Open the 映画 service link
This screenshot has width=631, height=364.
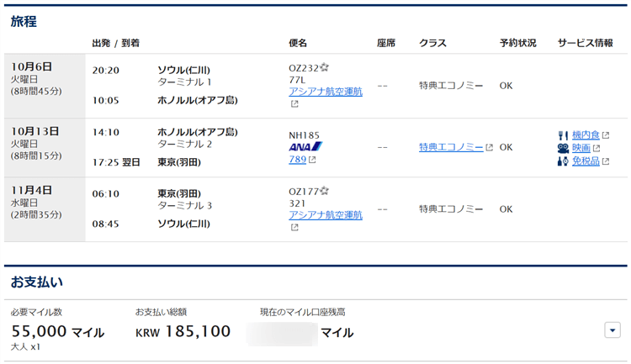(x=581, y=148)
